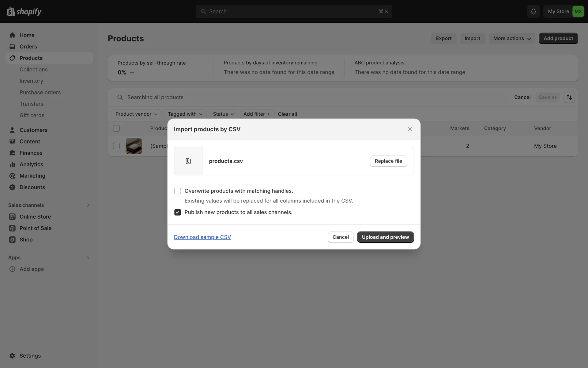
Task: Open Collections in the sidebar
Action: pos(33,70)
